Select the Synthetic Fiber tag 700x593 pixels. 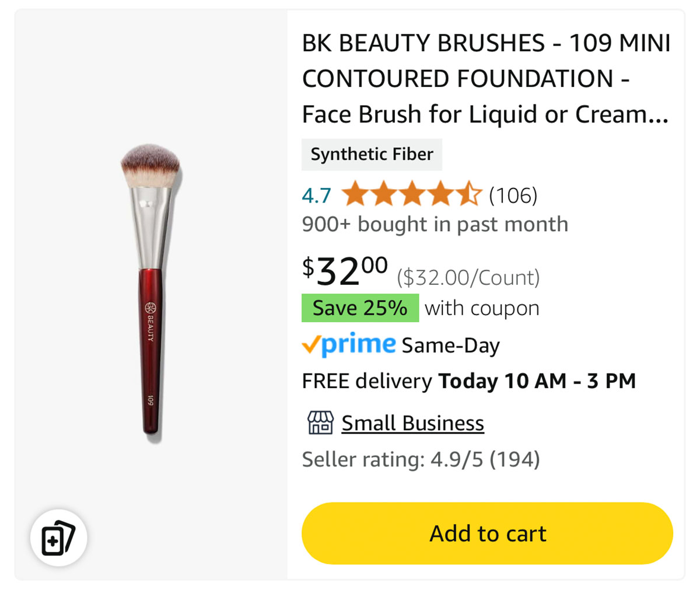(x=372, y=154)
